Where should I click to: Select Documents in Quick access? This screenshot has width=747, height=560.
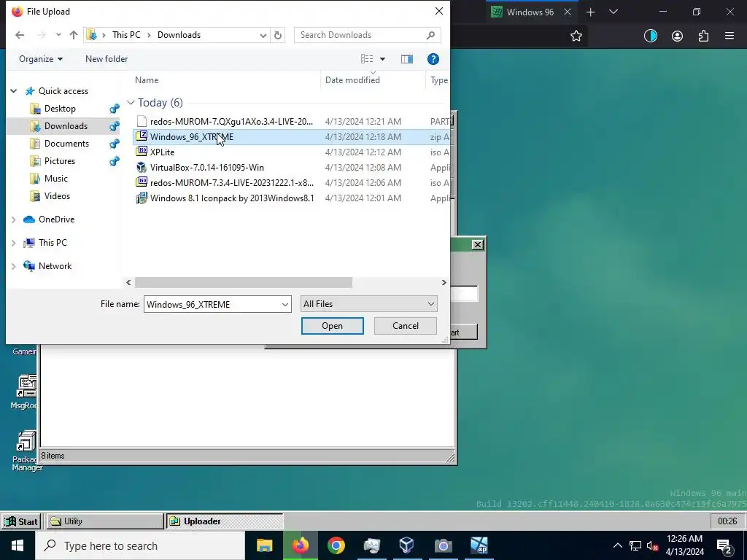(x=66, y=144)
